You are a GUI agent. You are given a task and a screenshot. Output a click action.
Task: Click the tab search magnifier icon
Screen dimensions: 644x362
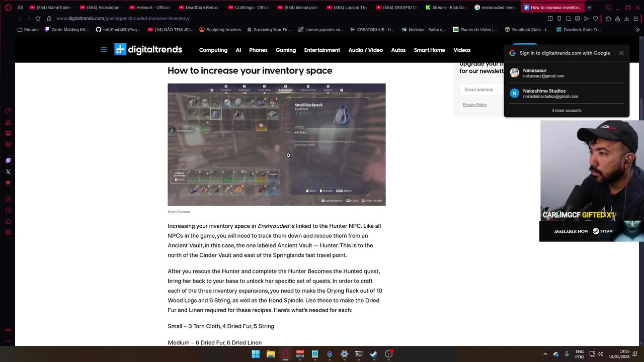pyautogui.click(x=608, y=8)
